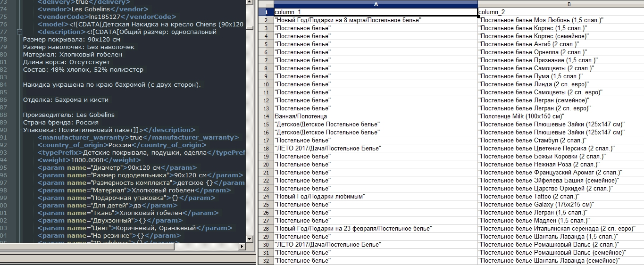Click cell "Постельное белье Легран (2 сп. евро)"
Image resolution: width=644 pixels, height=265 pixels.
tap(561, 108)
